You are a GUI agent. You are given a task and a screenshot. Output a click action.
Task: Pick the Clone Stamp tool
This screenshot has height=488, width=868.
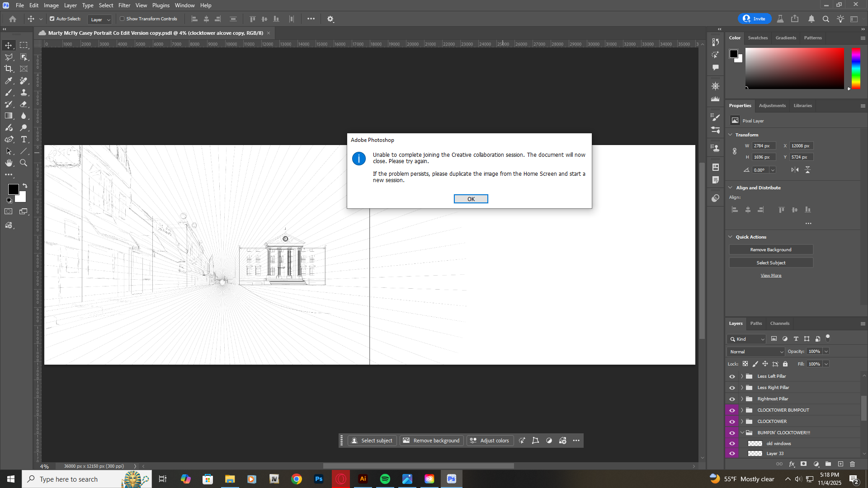click(x=24, y=92)
